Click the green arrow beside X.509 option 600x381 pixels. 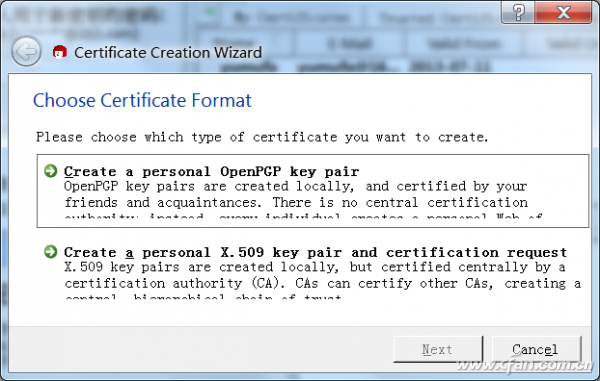(51, 252)
